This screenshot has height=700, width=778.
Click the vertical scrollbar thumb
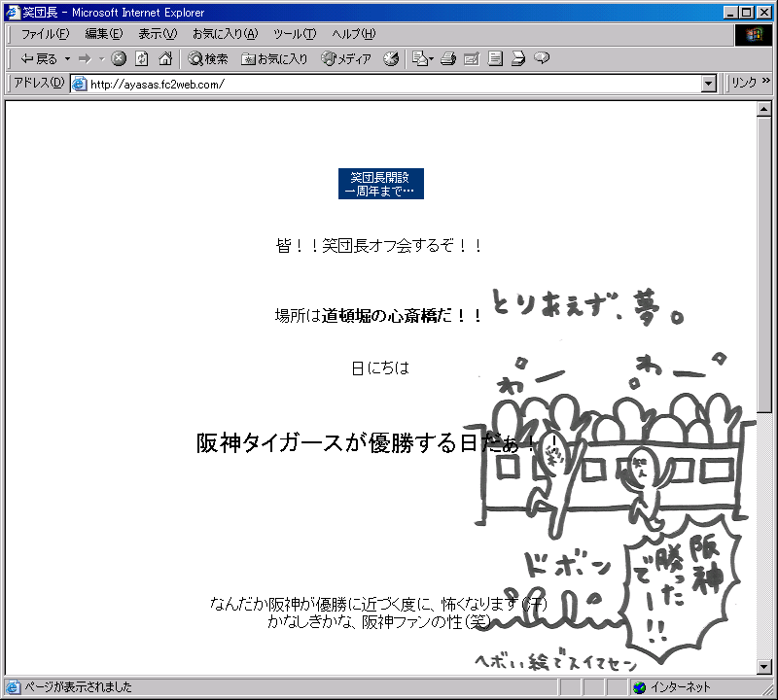coord(764,264)
